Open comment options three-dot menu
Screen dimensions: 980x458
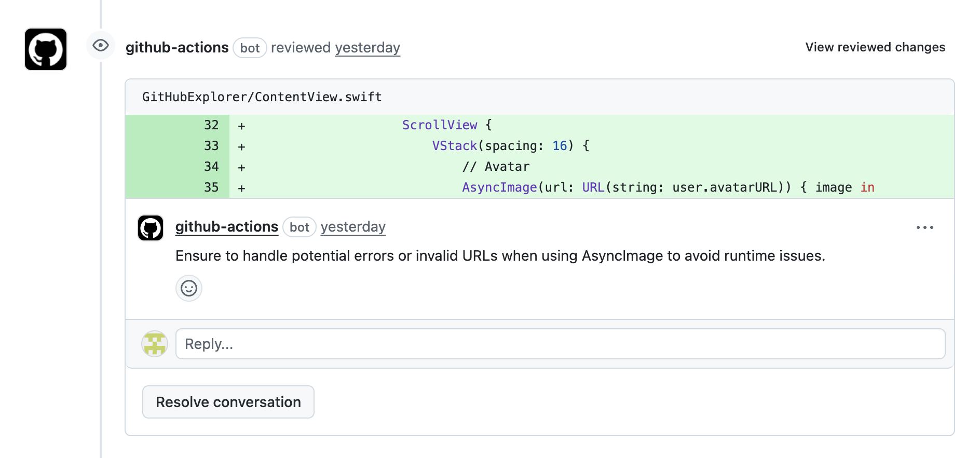tap(925, 227)
